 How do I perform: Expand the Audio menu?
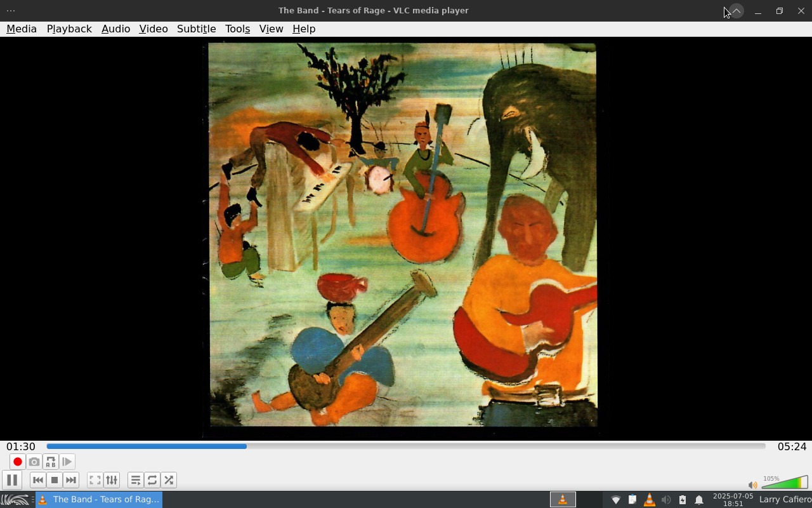pyautogui.click(x=115, y=29)
